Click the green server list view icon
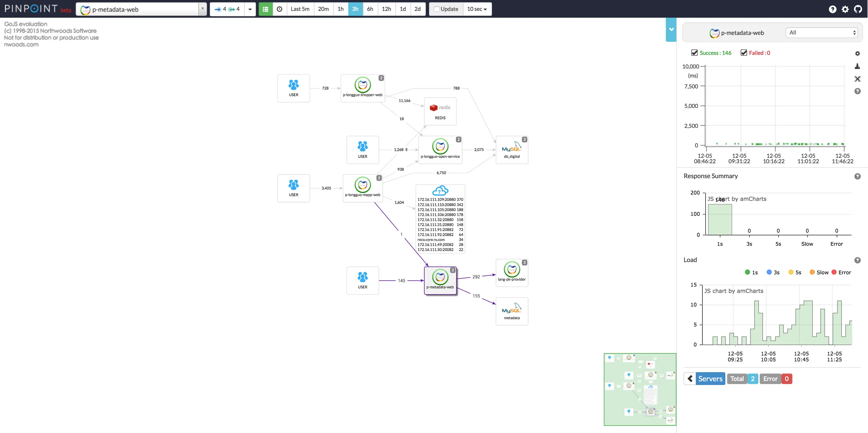The image size is (868, 433). (x=265, y=9)
